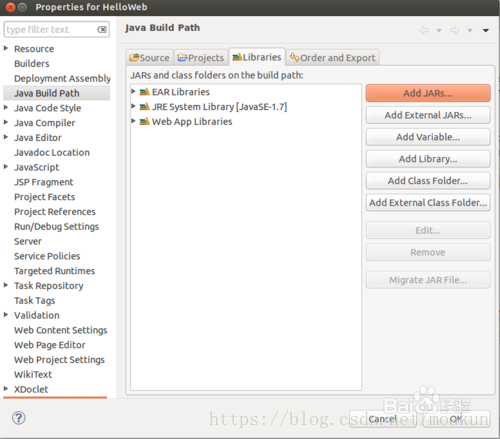500x439 pixels.
Task: Open the Task Tags page
Action: click(35, 301)
